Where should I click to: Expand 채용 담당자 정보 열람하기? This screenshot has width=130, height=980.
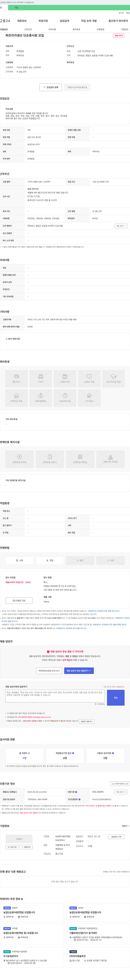coord(79,671)
